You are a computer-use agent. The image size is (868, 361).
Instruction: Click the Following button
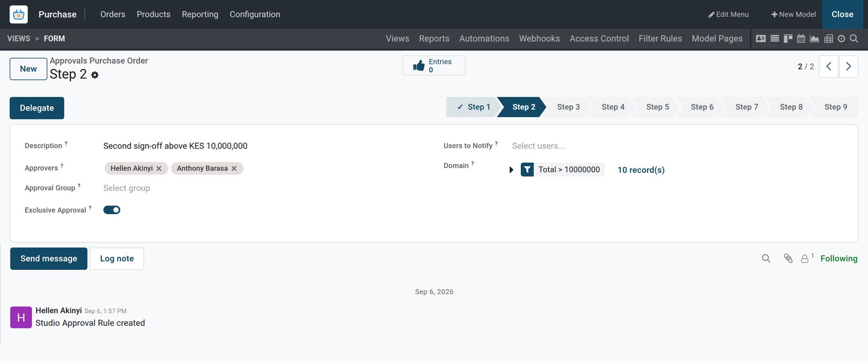(839, 259)
